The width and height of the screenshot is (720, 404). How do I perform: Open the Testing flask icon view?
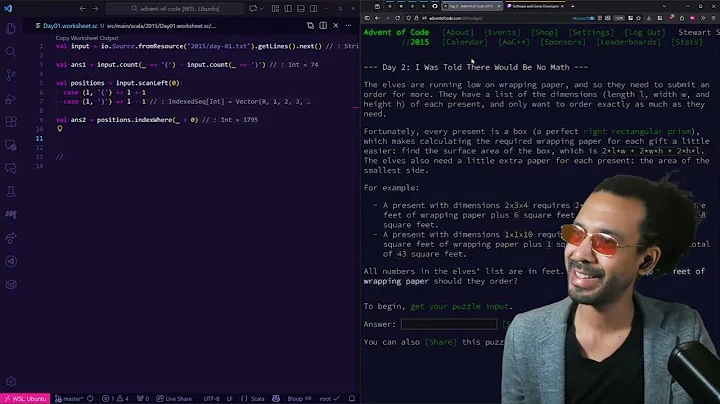11,191
